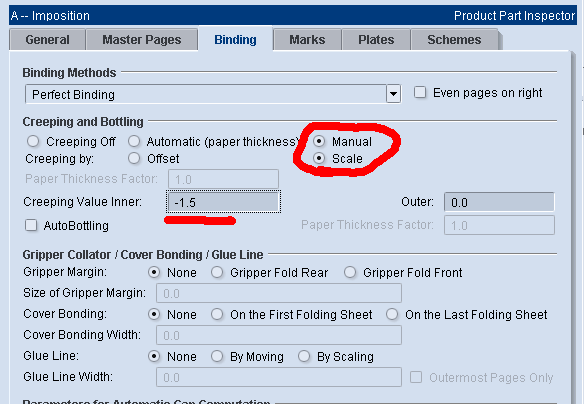
Task: Click the 'Creeping by:' label
Action: [60, 159]
